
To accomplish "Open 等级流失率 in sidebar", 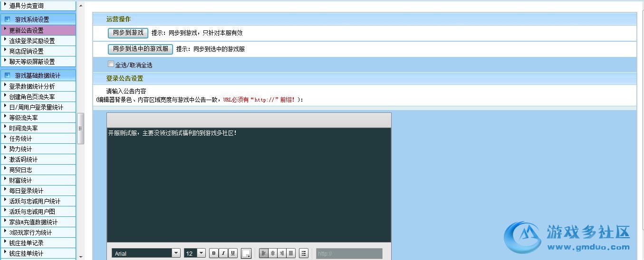I will (x=38, y=117).
